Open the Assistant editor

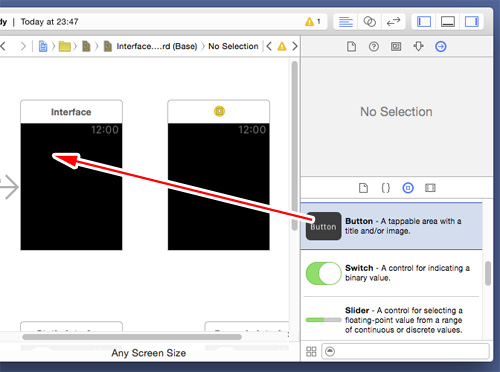pos(369,22)
